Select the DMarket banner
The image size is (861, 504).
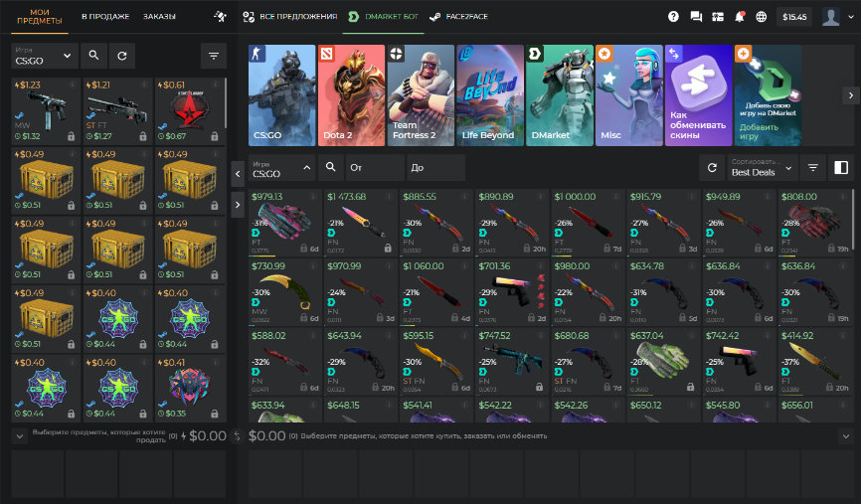[560, 95]
